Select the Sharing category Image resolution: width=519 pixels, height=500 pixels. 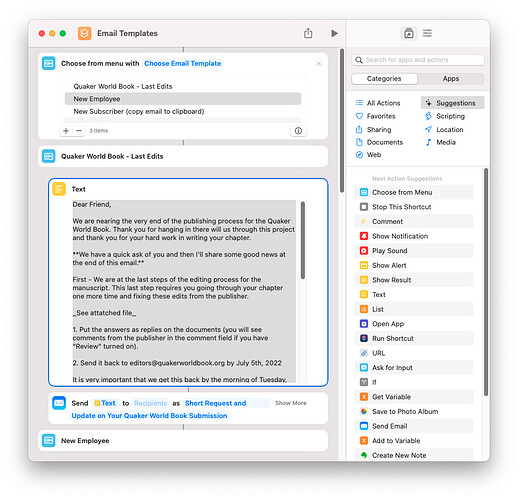coord(374,129)
